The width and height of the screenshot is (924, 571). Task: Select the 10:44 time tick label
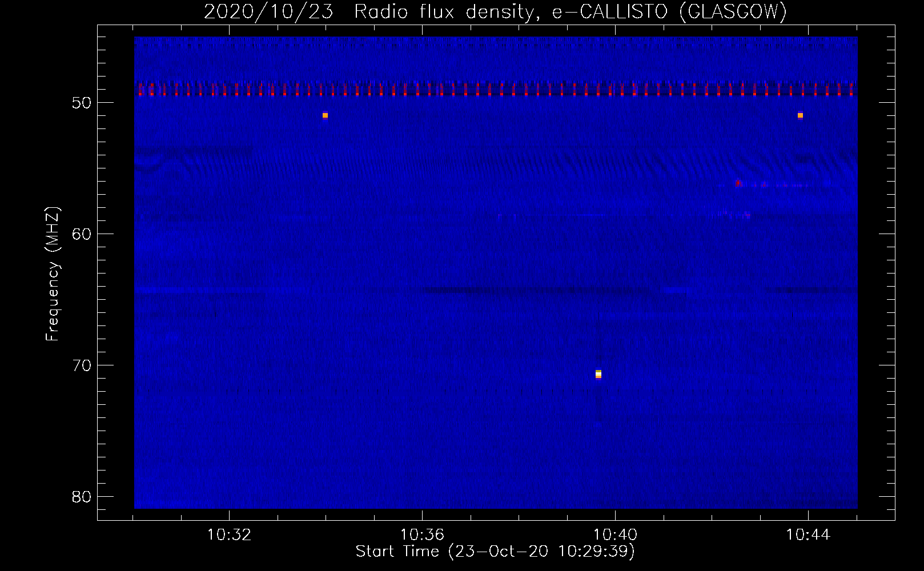tap(808, 534)
